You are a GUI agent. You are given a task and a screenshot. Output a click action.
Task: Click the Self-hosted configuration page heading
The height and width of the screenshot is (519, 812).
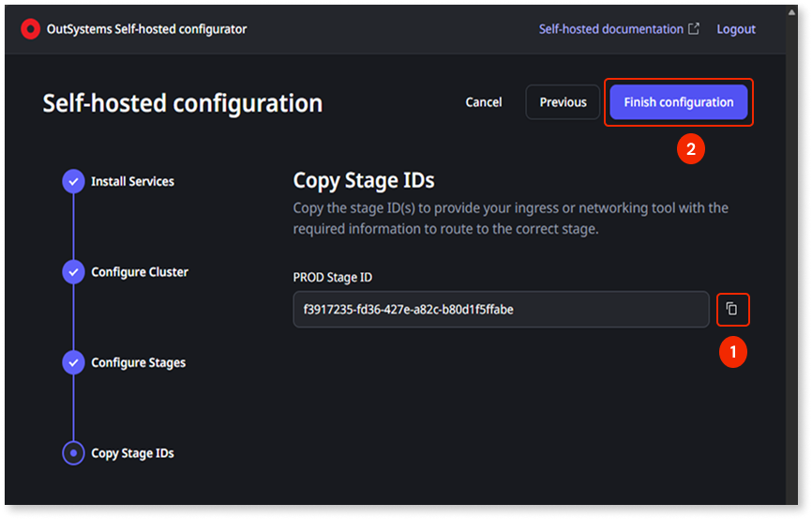click(182, 103)
